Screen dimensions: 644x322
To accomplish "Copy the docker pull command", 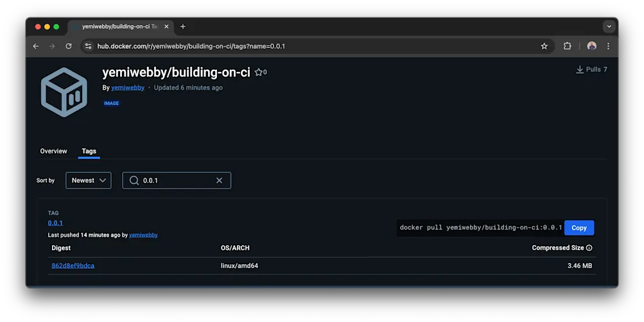I will pos(579,228).
